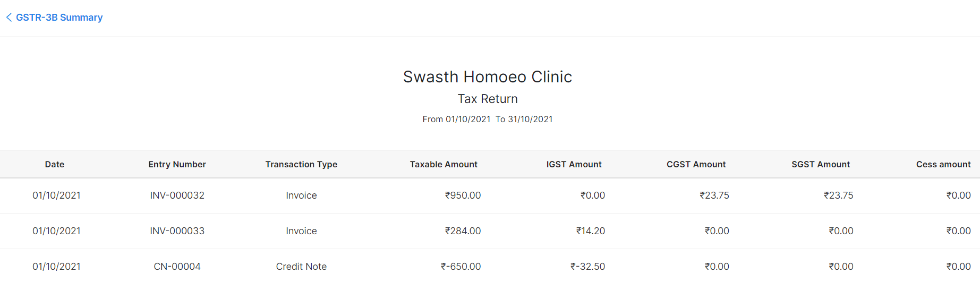
Task: Click the Transaction Type column header
Action: [301, 165]
